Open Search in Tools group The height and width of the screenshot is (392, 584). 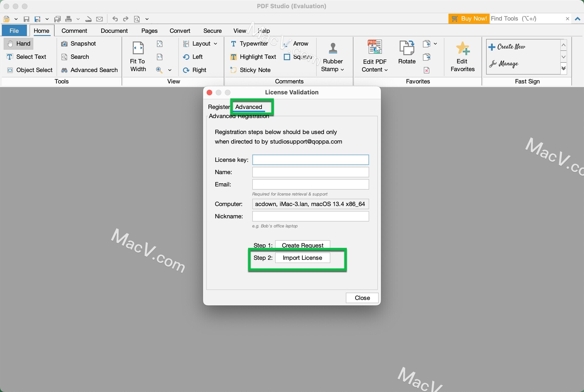(x=75, y=57)
